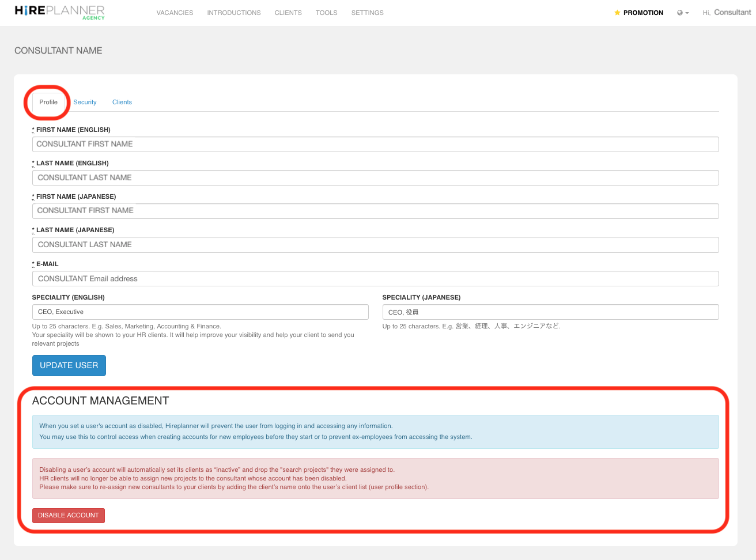Switch to the Clients tab
756x560 pixels.
(122, 102)
